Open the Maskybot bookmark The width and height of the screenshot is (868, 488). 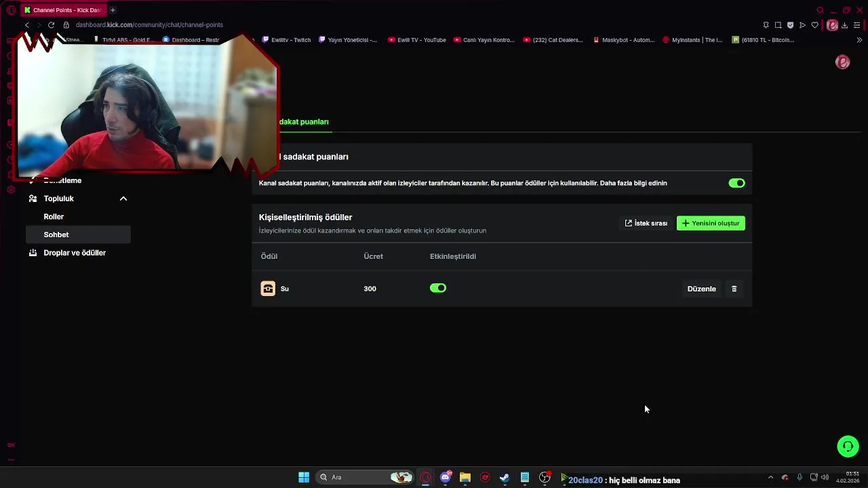[x=624, y=40]
